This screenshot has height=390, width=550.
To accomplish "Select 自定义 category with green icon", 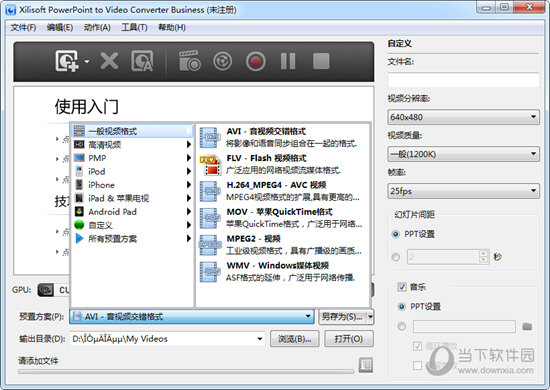I will [x=133, y=225].
